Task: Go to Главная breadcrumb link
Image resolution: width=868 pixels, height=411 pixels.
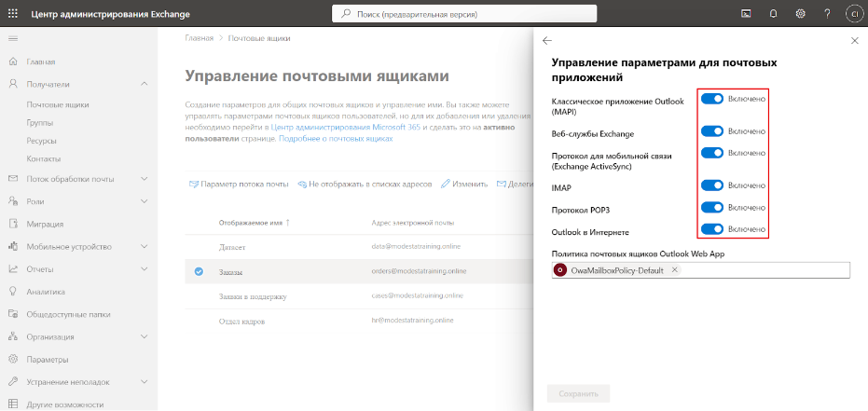Action: click(199, 38)
